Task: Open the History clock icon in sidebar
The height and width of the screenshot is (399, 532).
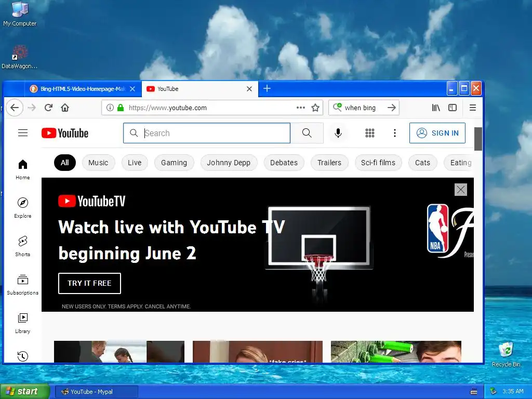Action: point(23,356)
